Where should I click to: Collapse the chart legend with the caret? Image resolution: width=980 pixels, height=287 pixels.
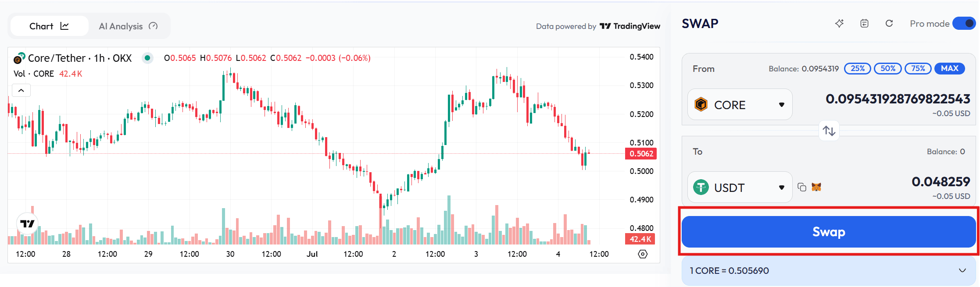pyautogui.click(x=21, y=90)
